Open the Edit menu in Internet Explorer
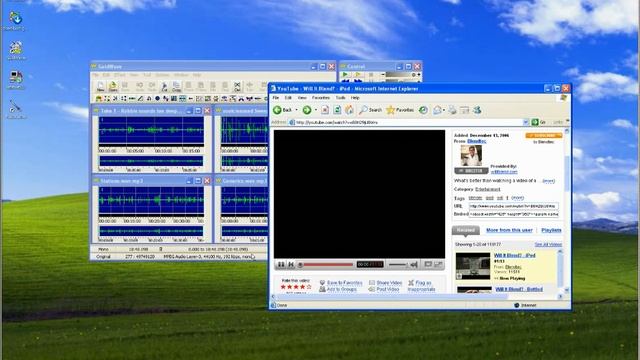Screen dimensions: 640x360 click(x=288, y=98)
